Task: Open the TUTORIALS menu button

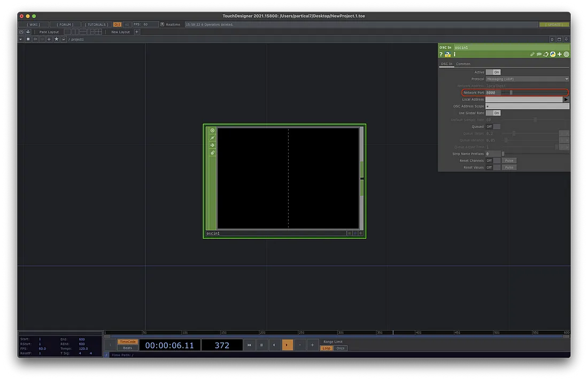Action: click(96, 25)
